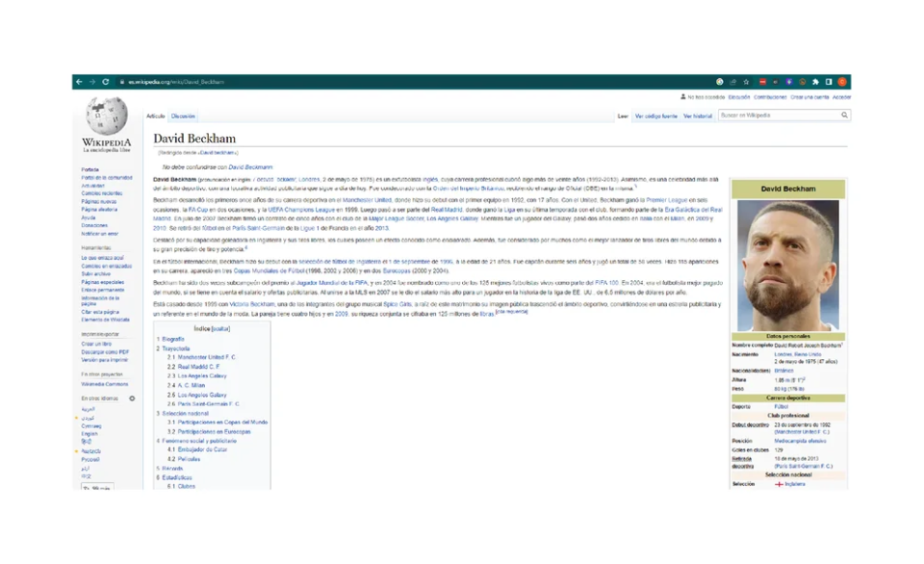Screen dimensions: 924x564
Task: Jump to Real Madrid C. F. section
Action: tap(198, 367)
